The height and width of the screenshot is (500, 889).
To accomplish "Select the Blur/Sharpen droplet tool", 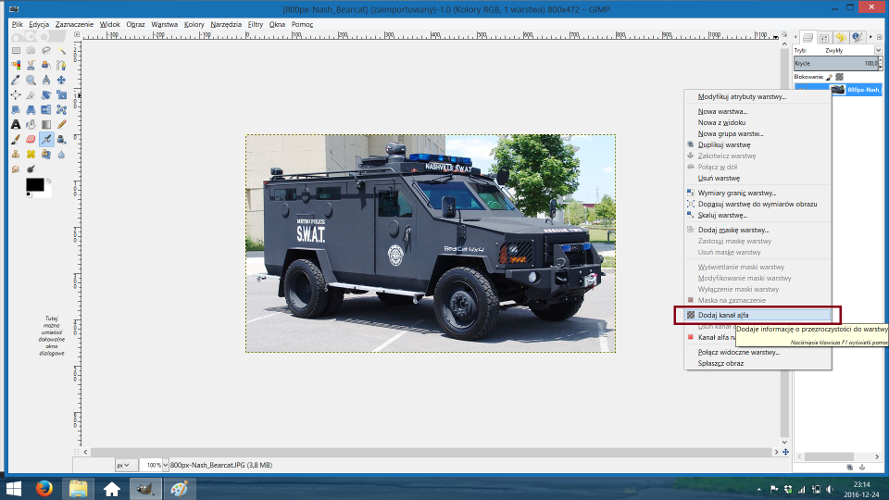I will click(61, 154).
